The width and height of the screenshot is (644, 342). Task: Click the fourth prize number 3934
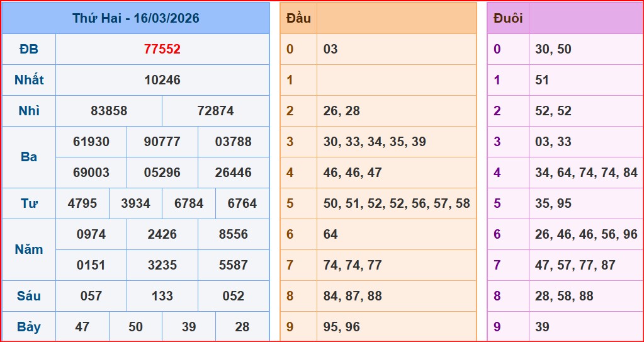[x=135, y=203]
